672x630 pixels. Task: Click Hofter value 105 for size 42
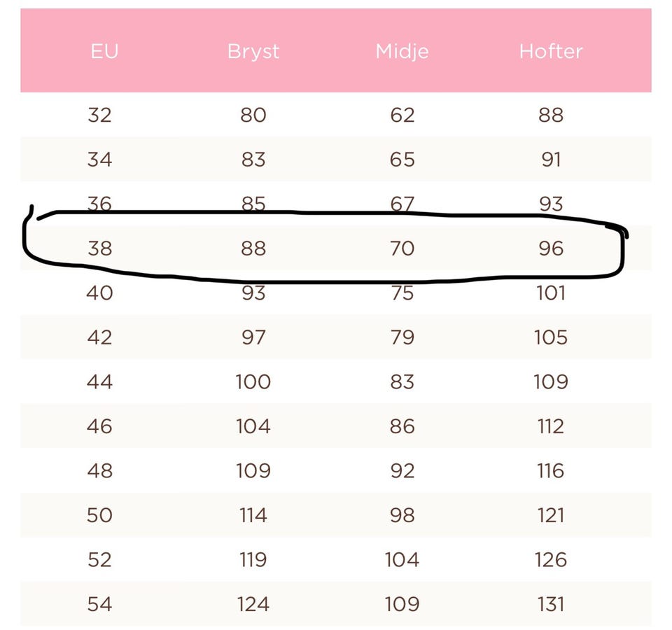pos(551,337)
